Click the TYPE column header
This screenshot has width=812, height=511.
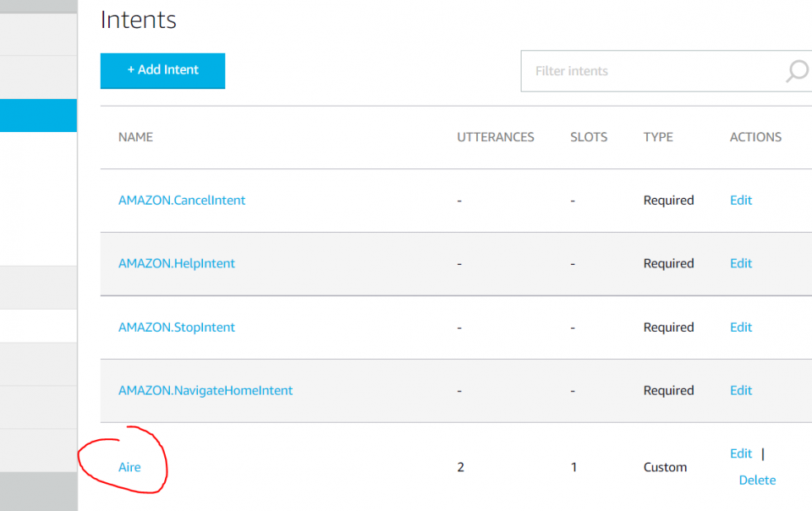click(x=658, y=137)
